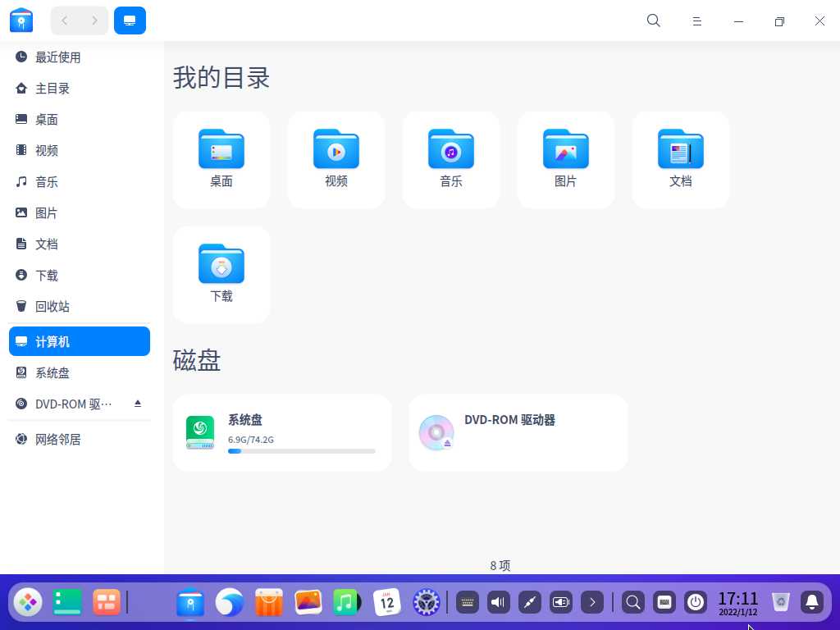Click the keyboard layout icon in dock
The width and height of the screenshot is (840, 630).
pyautogui.click(x=664, y=602)
